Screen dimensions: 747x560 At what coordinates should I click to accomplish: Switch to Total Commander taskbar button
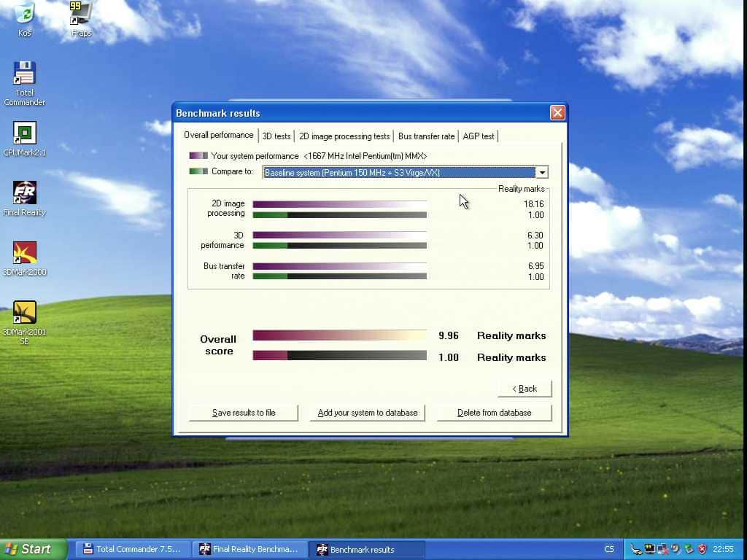pos(133,550)
